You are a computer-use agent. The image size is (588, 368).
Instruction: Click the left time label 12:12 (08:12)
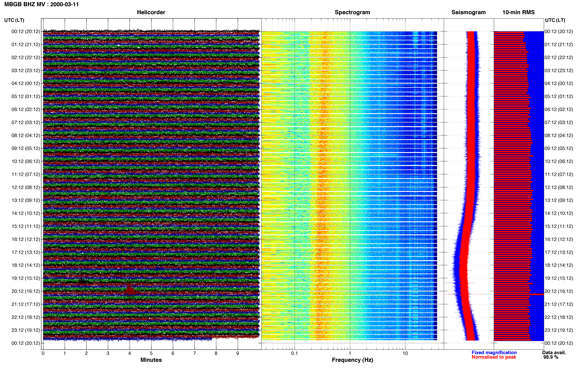tap(26, 187)
